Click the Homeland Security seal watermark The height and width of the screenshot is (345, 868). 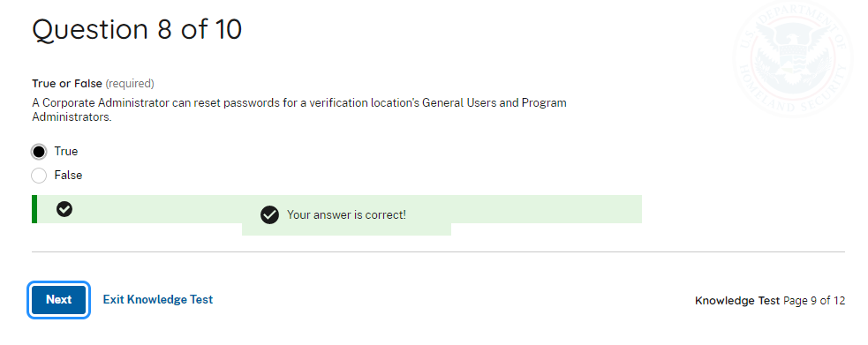[793, 58]
